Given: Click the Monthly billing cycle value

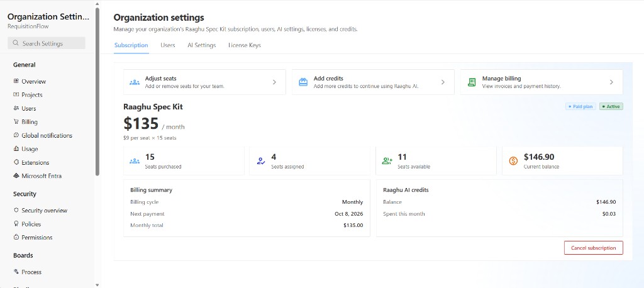Looking at the screenshot, I should 352,202.
